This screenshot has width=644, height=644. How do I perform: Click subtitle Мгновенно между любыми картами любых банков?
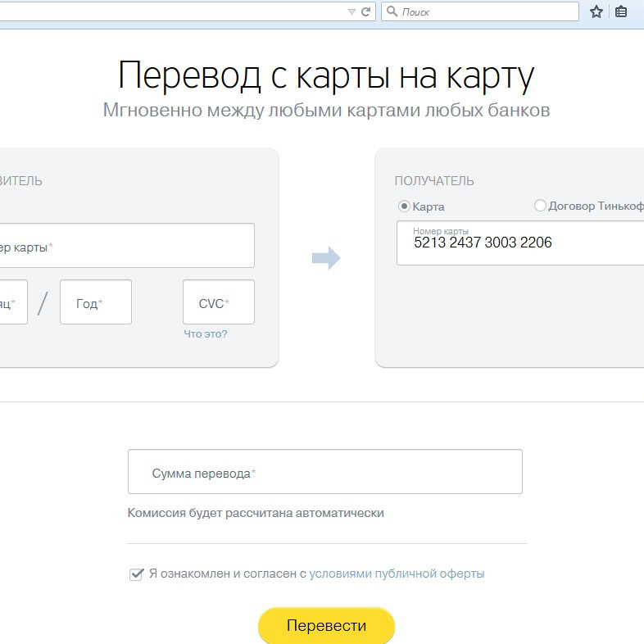point(326,111)
